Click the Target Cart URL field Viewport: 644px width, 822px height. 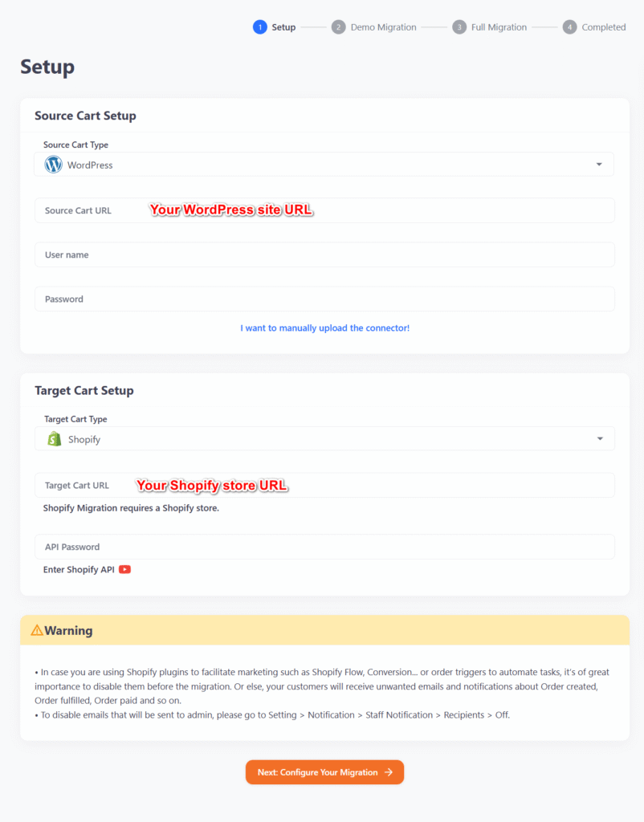click(324, 485)
